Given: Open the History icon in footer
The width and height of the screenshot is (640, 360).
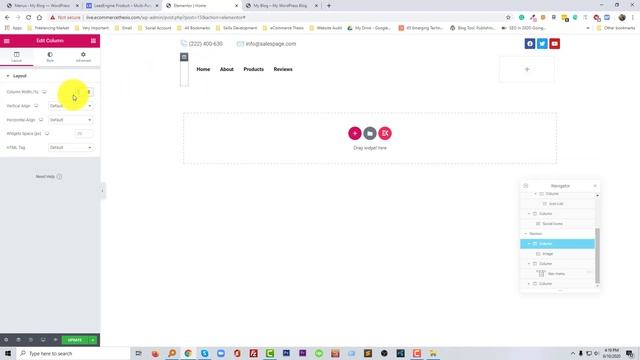Looking at the screenshot, I should pos(31,340).
